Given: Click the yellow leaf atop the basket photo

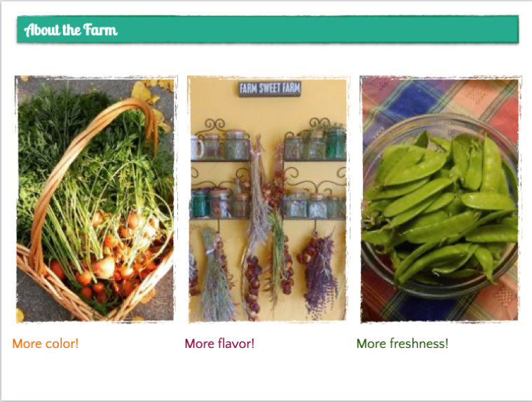Looking at the screenshot, I should pyautogui.click(x=141, y=91).
